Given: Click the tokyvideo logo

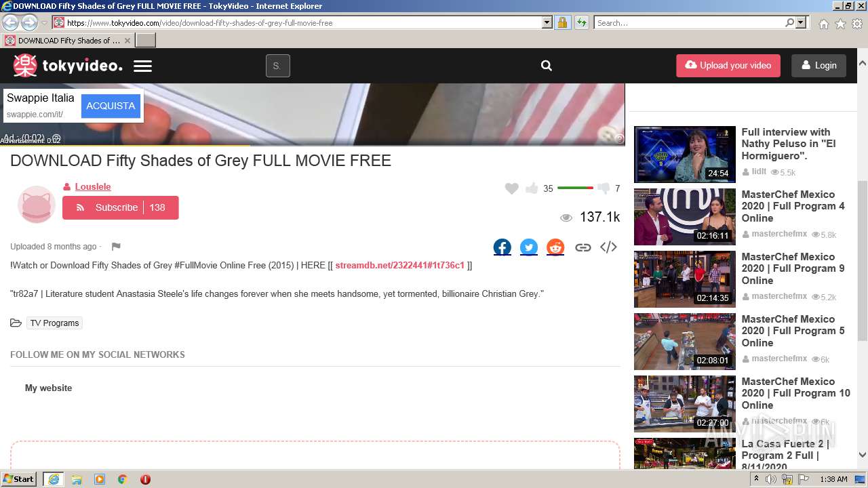Looking at the screenshot, I should 68,66.
